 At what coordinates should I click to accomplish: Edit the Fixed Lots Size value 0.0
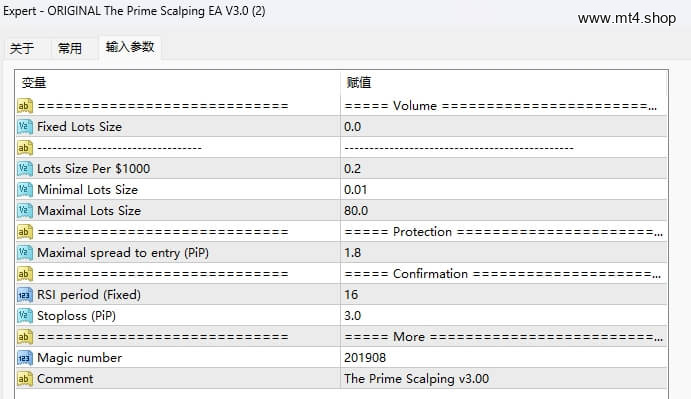[x=353, y=127]
